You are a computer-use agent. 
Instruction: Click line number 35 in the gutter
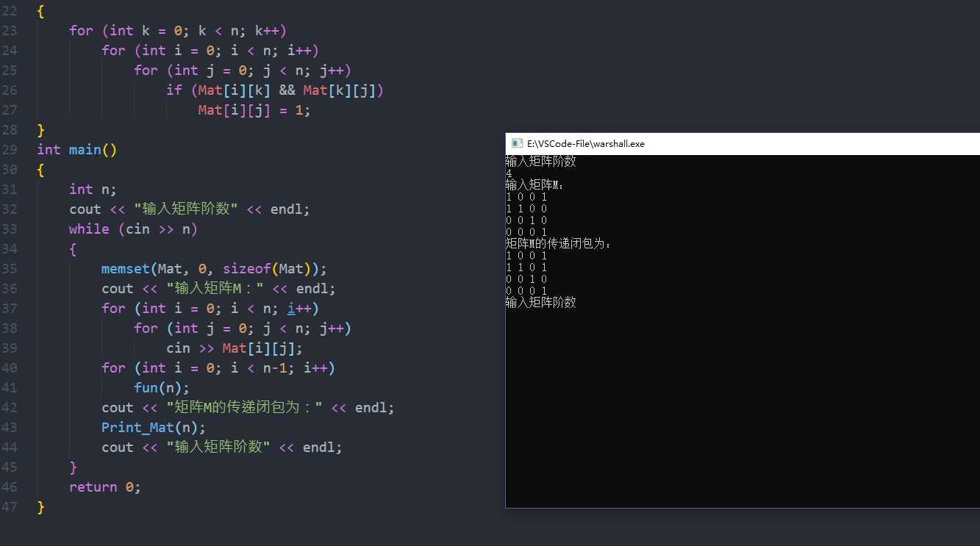pos(10,269)
